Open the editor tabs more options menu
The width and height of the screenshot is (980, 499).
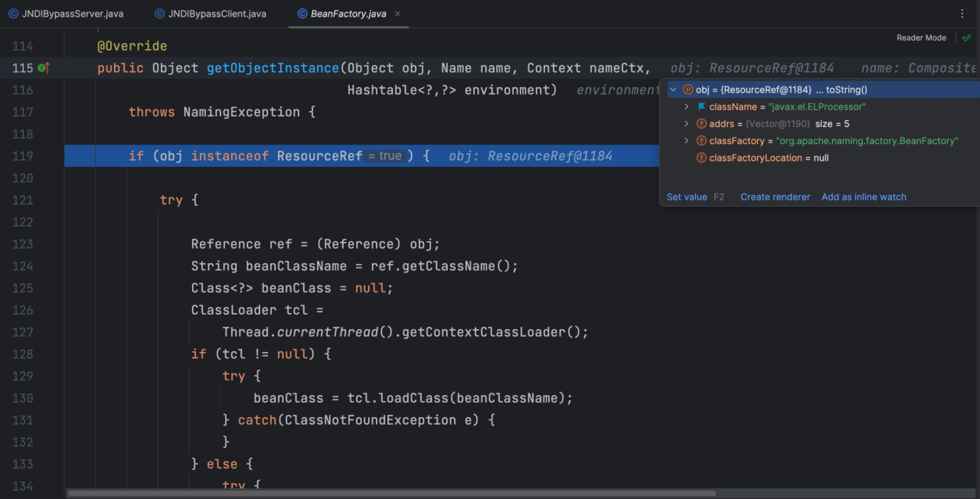click(962, 14)
